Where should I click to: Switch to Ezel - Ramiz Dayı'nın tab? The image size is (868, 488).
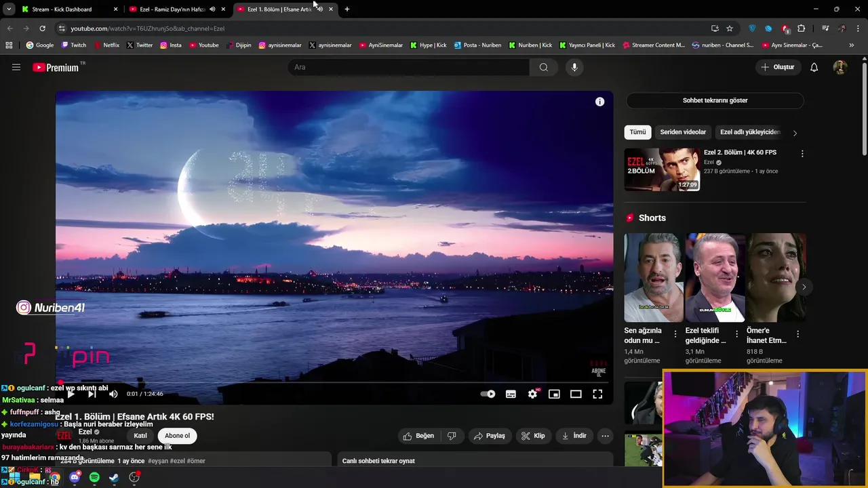pos(176,9)
